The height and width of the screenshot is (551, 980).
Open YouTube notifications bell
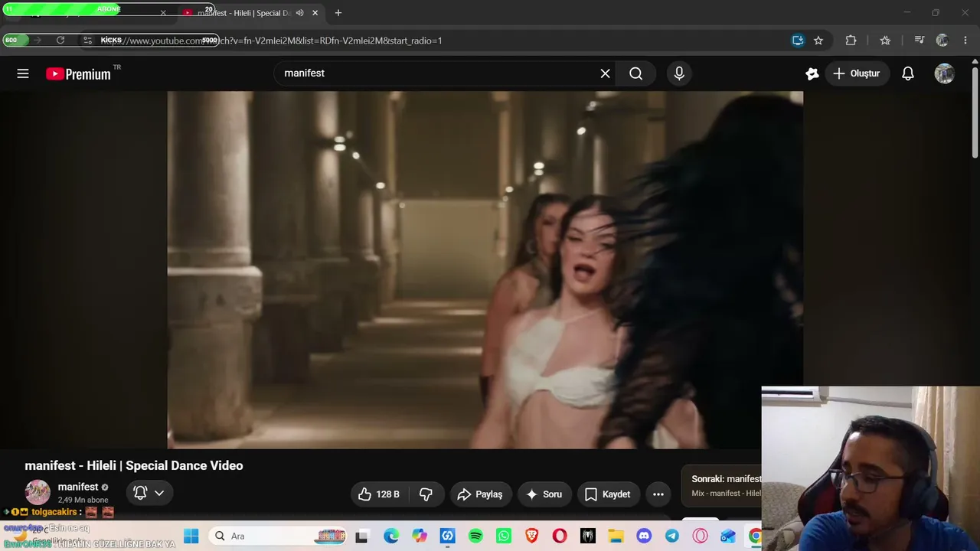(908, 73)
